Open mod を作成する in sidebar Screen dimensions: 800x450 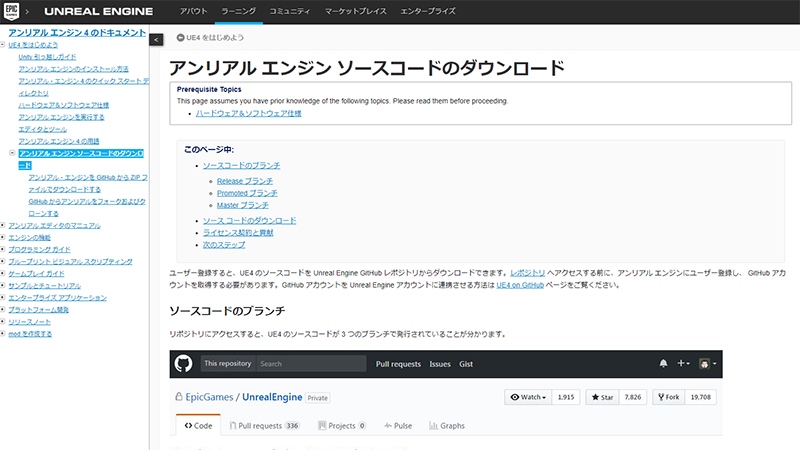pyautogui.click(x=30, y=334)
